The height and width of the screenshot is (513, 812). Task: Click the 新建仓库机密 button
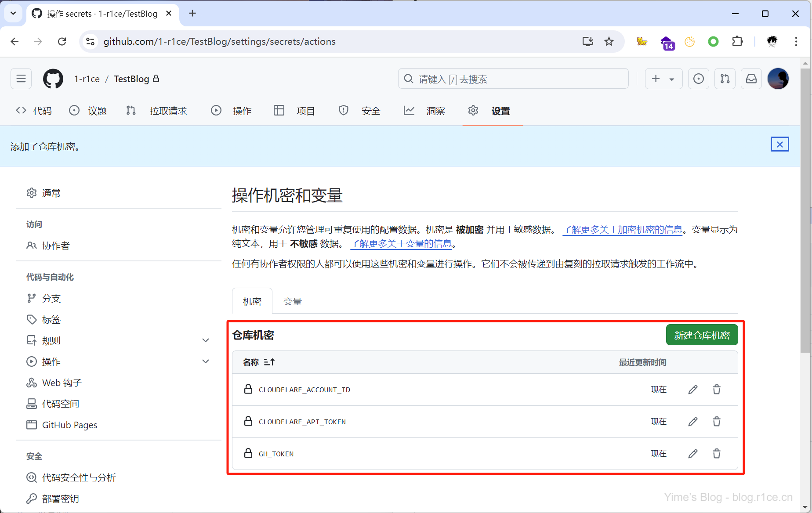(x=702, y=336)
